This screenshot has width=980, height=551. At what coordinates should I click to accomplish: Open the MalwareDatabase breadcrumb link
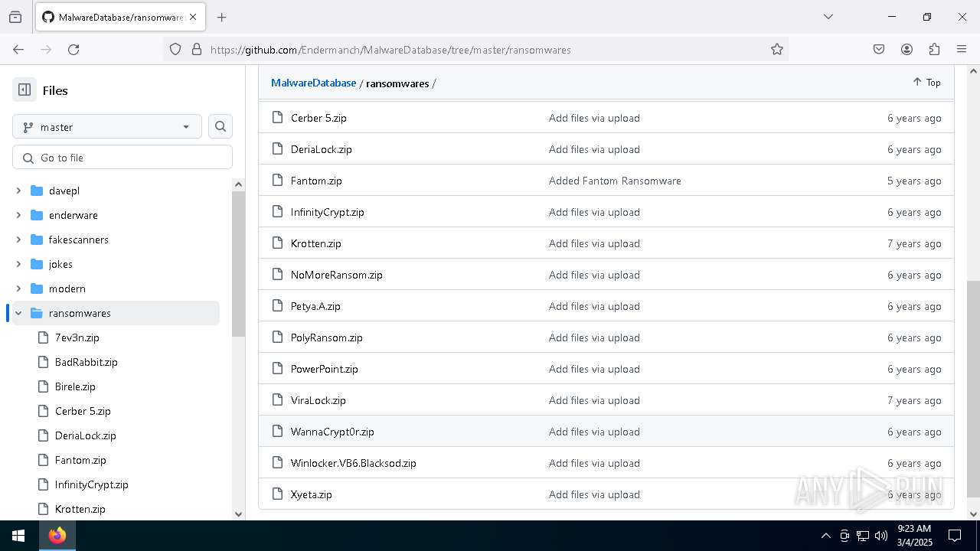point(313,83)
